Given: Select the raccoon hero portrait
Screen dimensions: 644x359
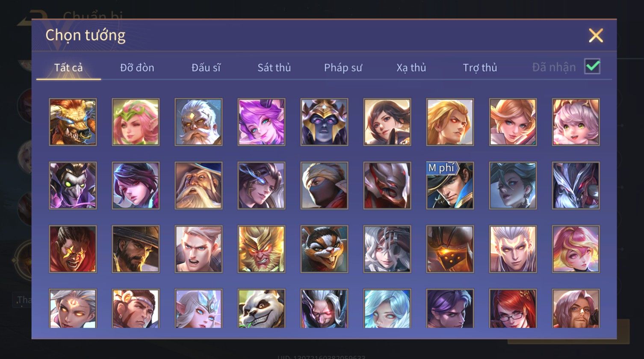Looking at the screenshot, I should [x=324, y=249].
